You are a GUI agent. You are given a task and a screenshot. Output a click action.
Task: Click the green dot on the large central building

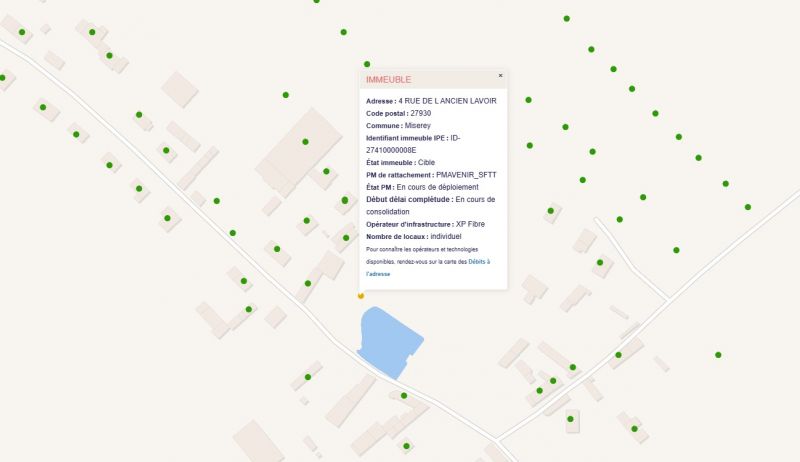(305, 141)
